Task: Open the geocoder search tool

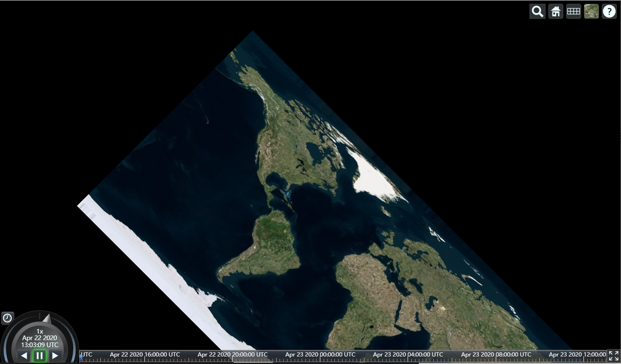Action: click(x=538, y=11)
